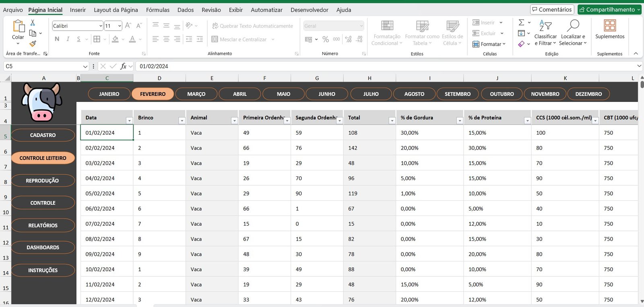Click the Colar (paste) icon
The height and width of the screenshot is (307, 644).
18,26
